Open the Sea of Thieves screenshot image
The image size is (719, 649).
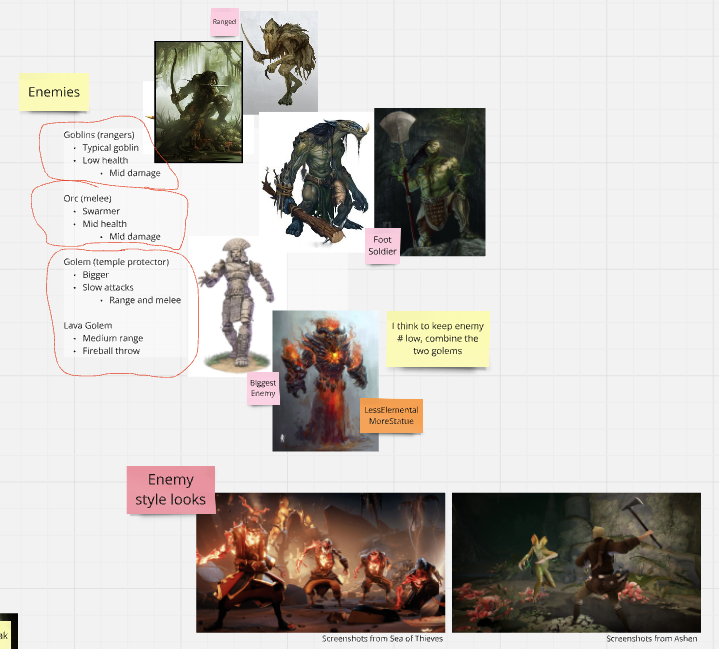320,561
